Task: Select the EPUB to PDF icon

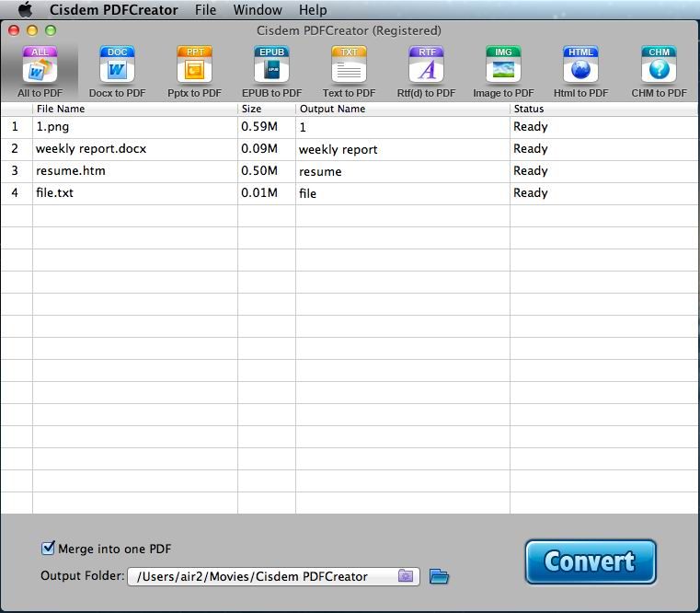Action: click(x=271, y=72)
